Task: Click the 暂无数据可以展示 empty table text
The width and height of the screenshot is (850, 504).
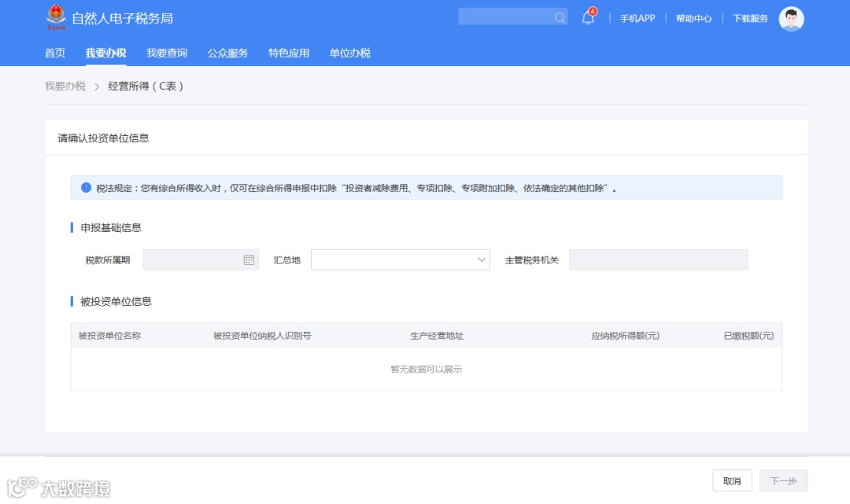Action: pos(426,370)
